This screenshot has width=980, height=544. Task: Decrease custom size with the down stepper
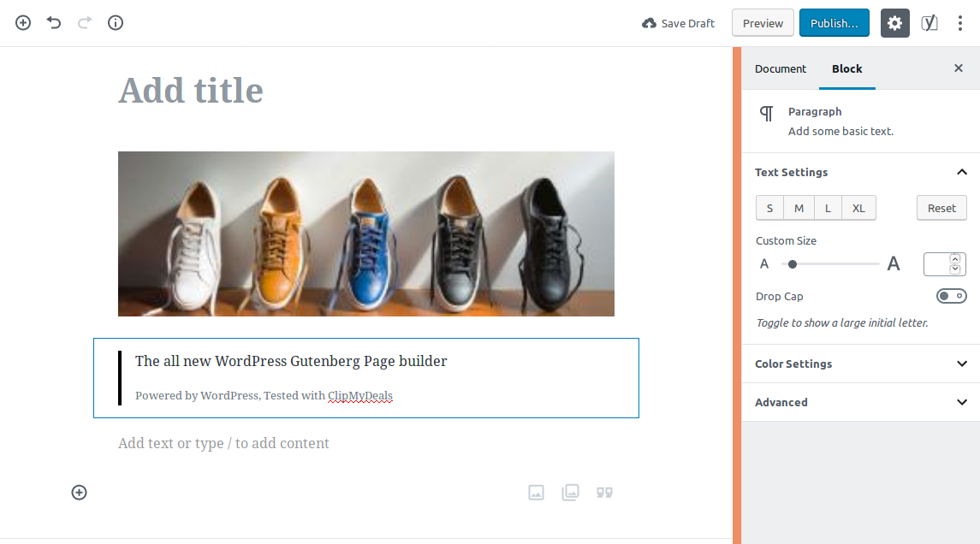955,269
